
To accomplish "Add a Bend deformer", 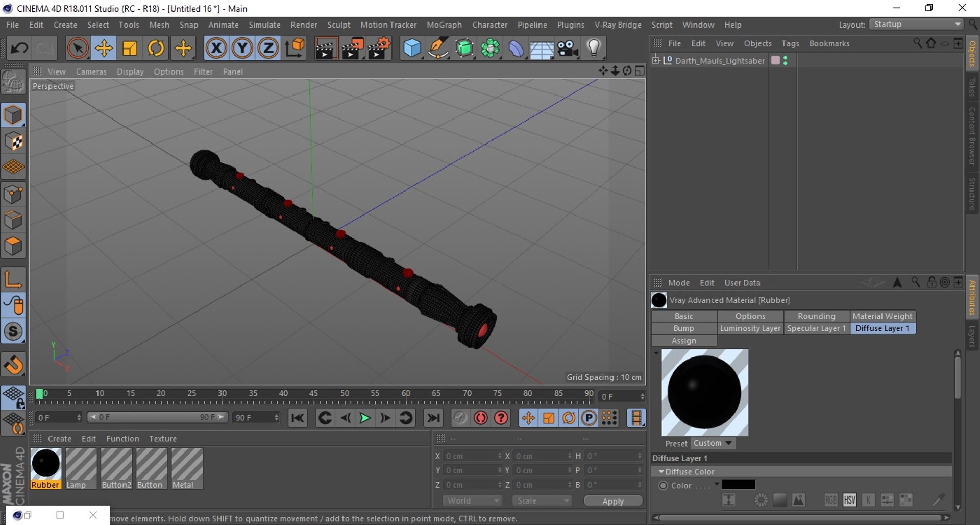I will pyautogui.click(x=516, y=49).
